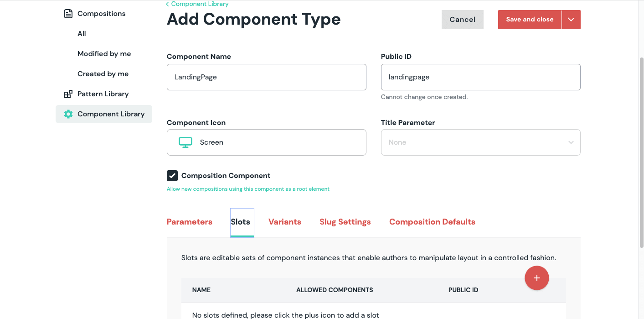Switch to the Parameters tab
Screen dimensions: 644x319
[x=190, y=222]
